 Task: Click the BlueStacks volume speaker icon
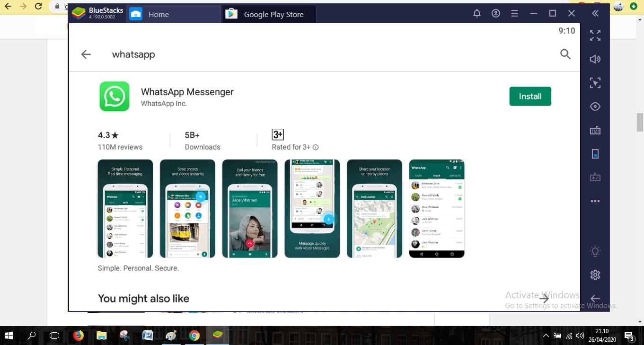click(595, 59)
